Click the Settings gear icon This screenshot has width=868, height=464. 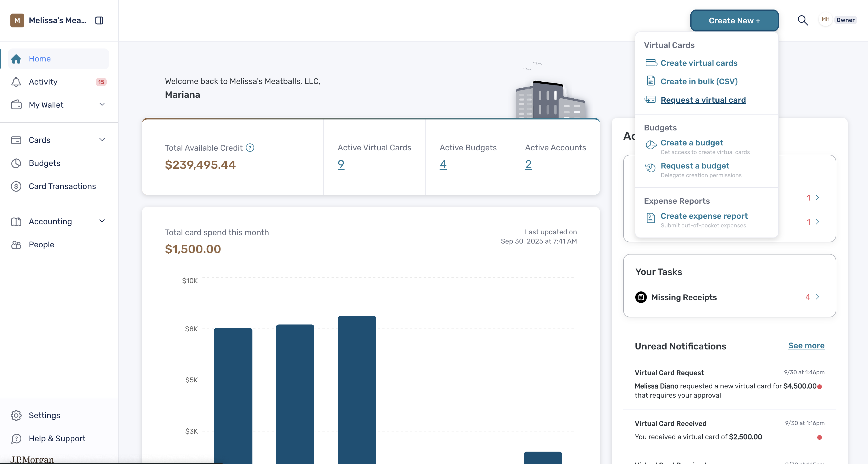[x=16, y=416]
